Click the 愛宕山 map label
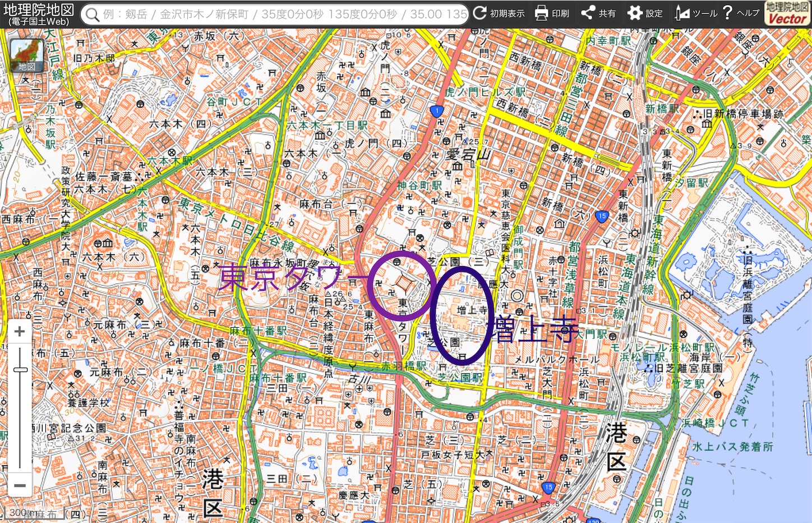 pyautogui.click(x=468, y=154)
